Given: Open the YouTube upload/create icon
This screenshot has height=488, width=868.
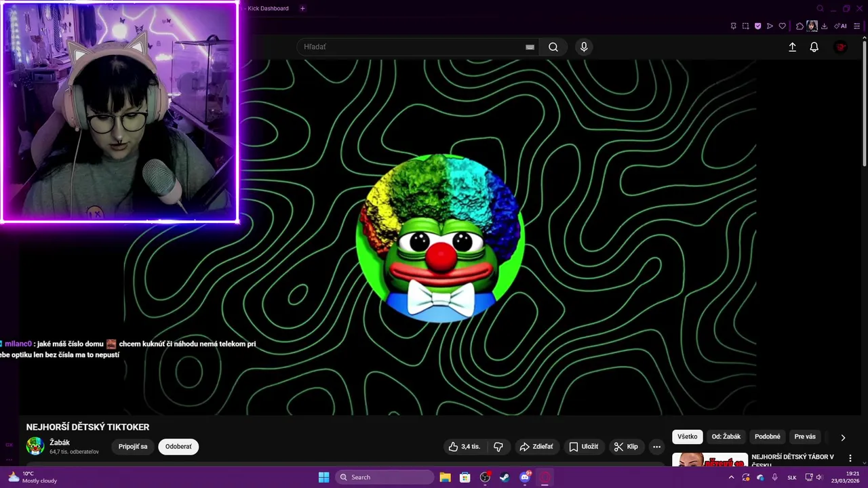Looking at the screenshot, I should pyautogui.click(x=792, y=47).
